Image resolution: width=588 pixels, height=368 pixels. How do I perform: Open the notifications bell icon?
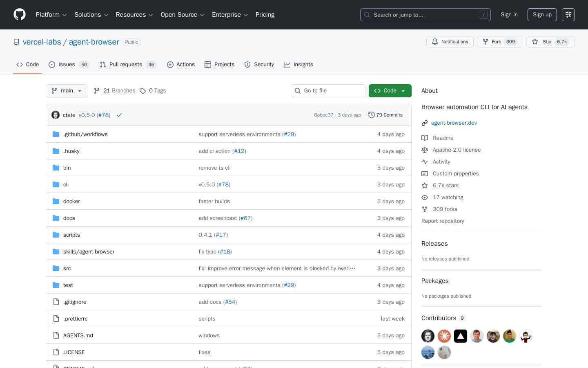click(x=435, y=42)
